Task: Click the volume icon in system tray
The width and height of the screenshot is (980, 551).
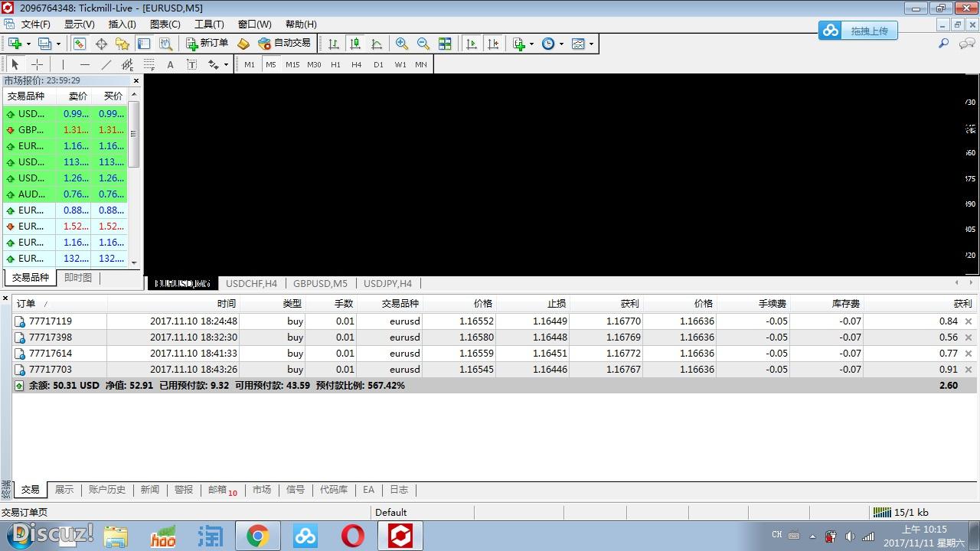Action: [x=850, y=536]
